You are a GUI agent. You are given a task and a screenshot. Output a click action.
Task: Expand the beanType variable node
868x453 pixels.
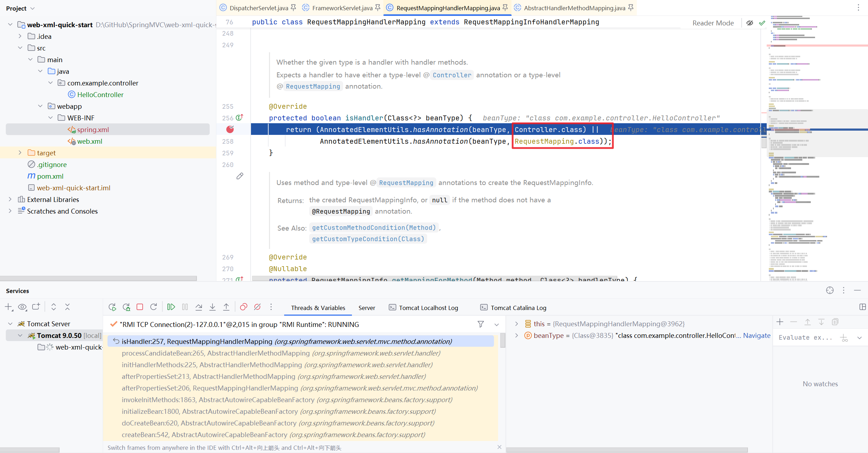click(516, 335)
